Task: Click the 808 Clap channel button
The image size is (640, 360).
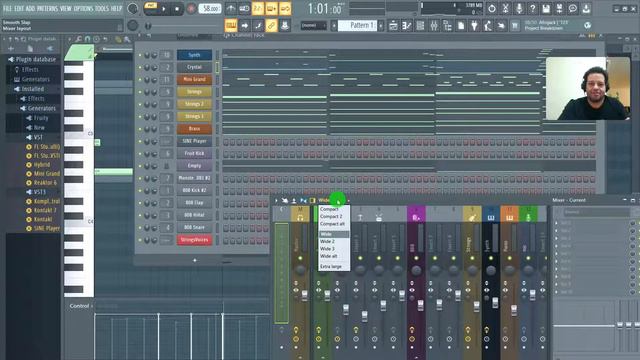Action: [x=194, y=202]
